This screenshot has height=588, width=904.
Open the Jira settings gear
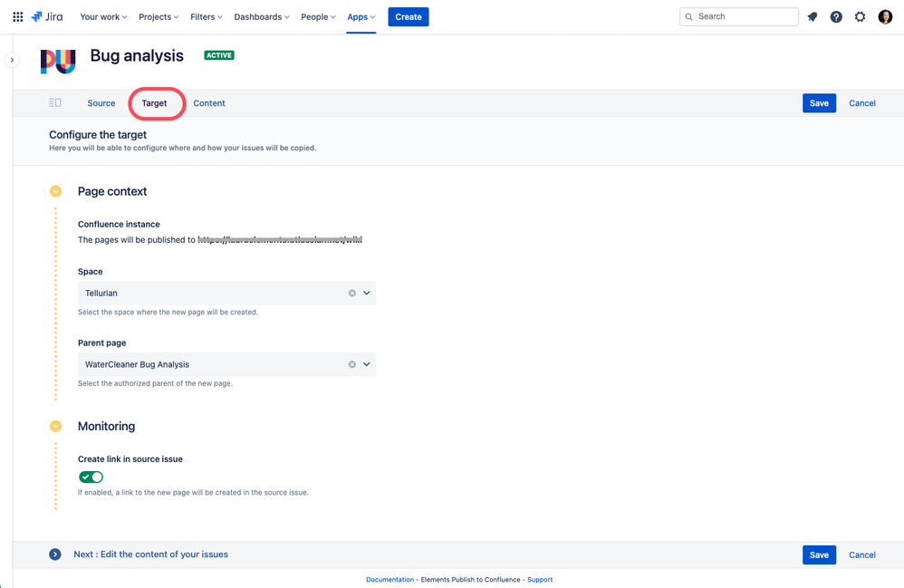point(861,16)
